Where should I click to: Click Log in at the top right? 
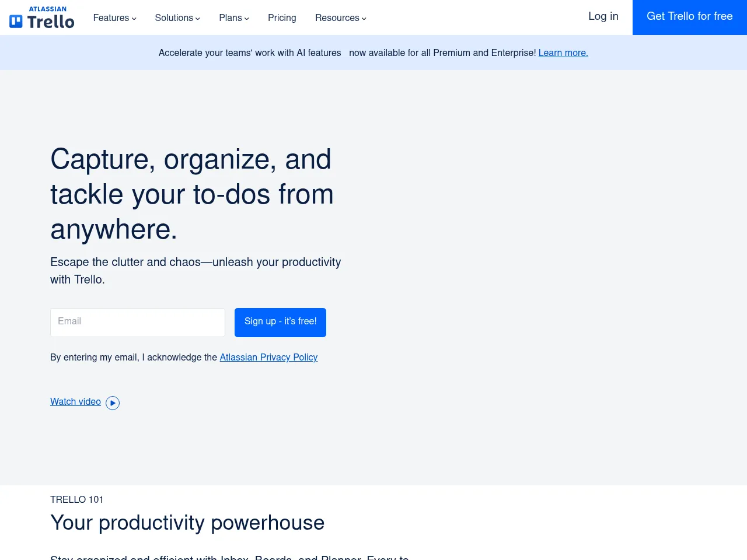click(603, 17)
